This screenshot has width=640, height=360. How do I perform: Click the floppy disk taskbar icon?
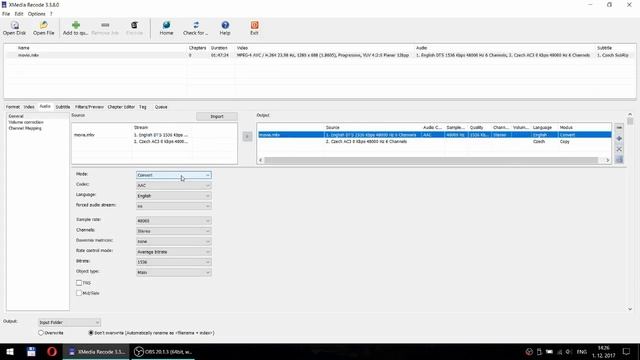click(31, 351)
